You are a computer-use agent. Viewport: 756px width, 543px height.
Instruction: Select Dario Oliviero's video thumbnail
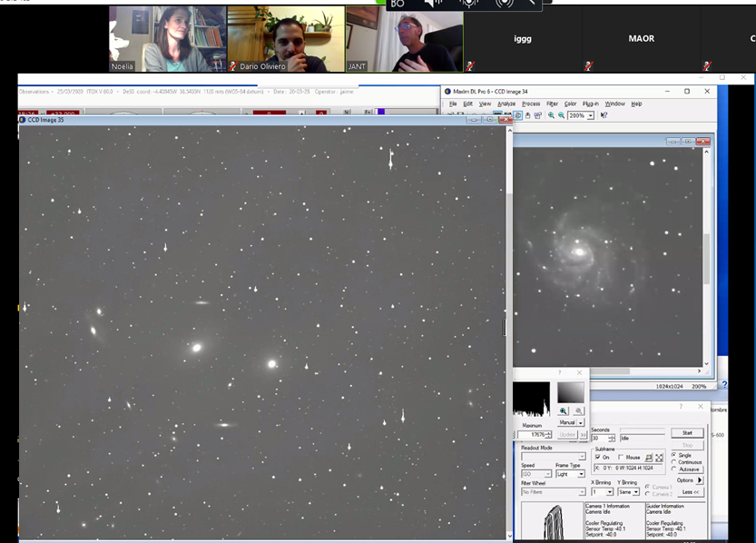(x=286, y=39)
